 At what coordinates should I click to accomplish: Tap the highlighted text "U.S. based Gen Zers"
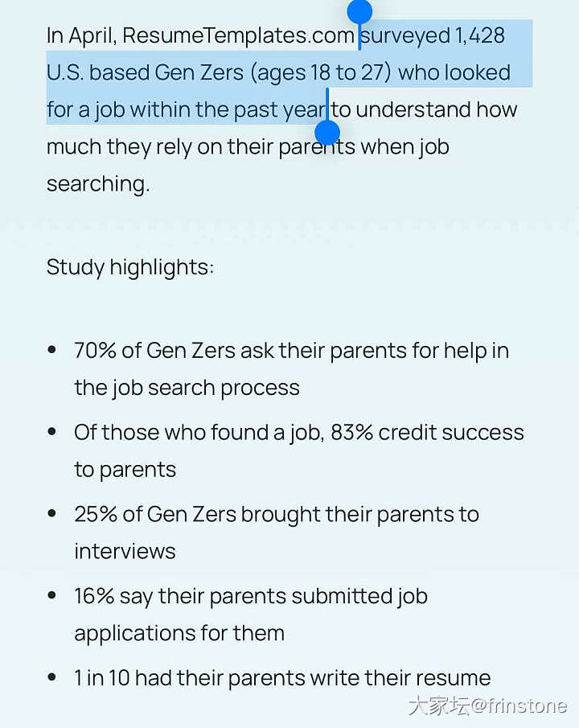[x=145, y=73]
